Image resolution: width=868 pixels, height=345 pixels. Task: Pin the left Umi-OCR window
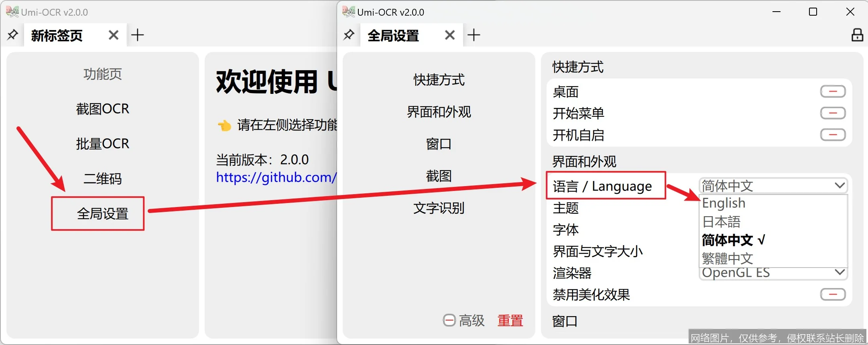(x=12, y=35)
